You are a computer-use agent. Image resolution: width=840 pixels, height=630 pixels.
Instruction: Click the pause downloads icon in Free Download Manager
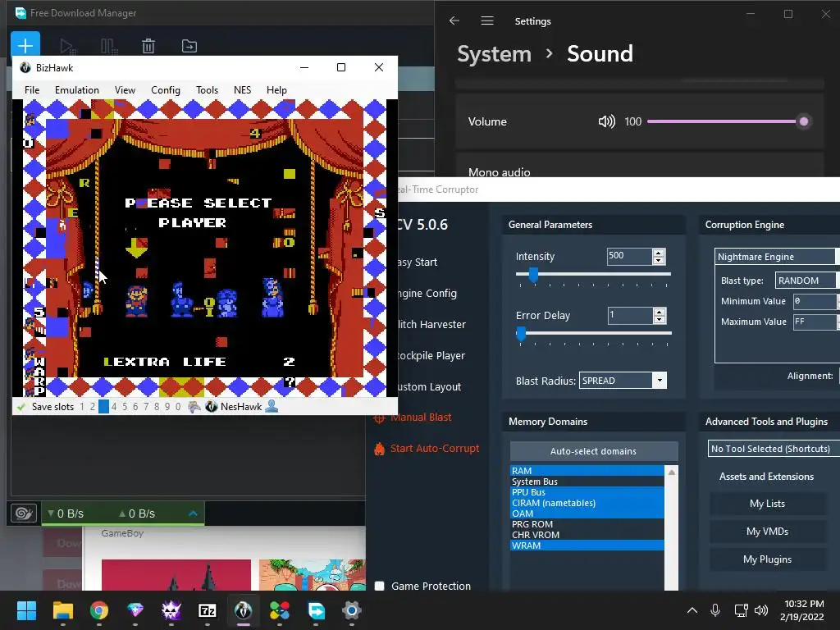109,46
